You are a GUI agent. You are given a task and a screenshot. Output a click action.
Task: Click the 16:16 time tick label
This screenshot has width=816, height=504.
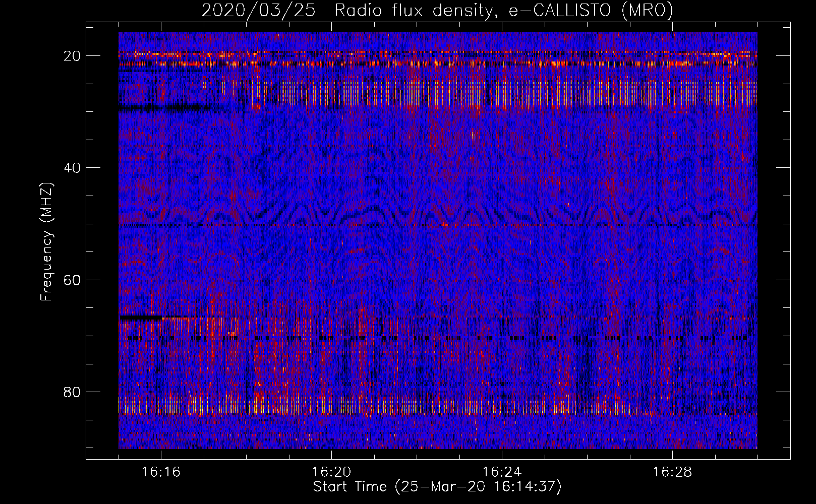coord(161,472)
